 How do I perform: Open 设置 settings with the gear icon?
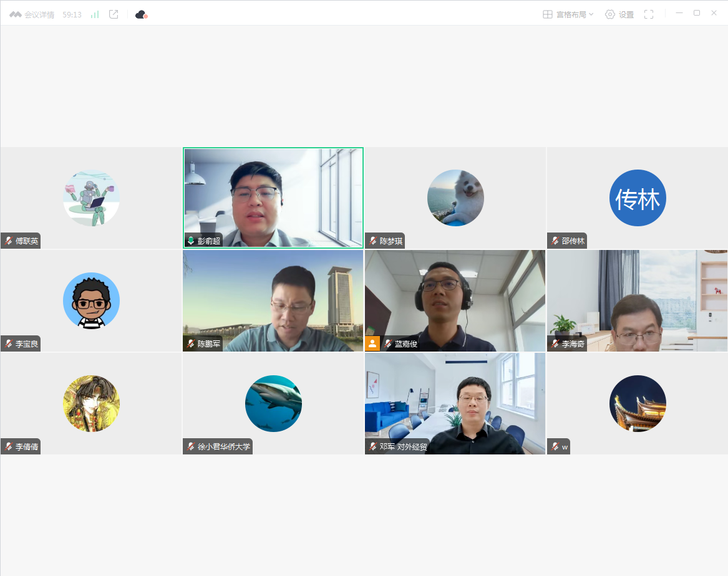(x=619, y=14)
